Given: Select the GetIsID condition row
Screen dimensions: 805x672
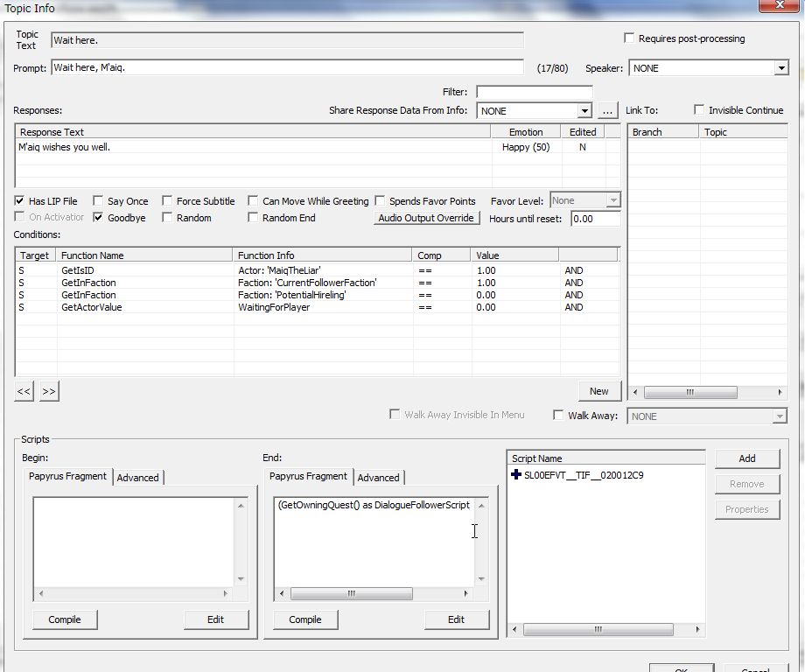Looking at the screenshot, I should (x=318, y=270).
